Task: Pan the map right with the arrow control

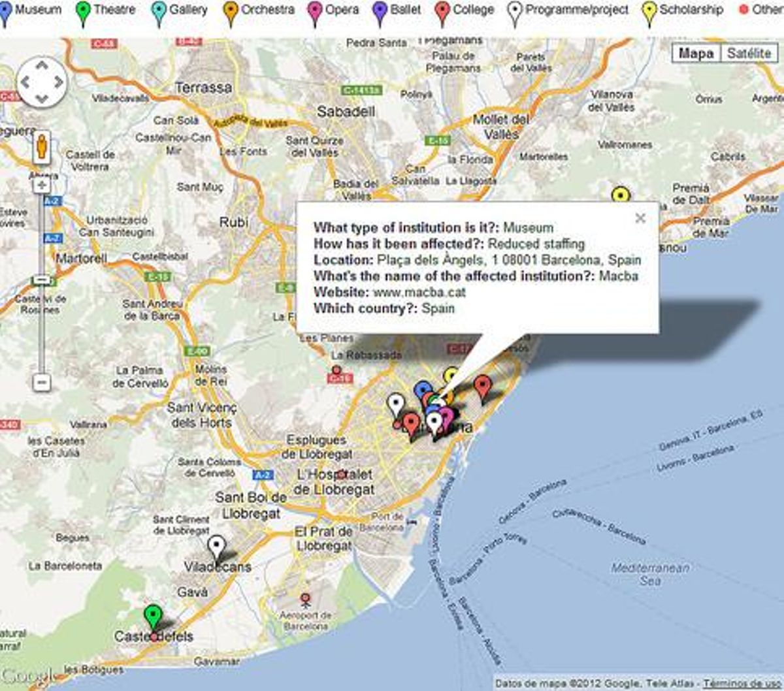Action: click(x=58, y=82)
